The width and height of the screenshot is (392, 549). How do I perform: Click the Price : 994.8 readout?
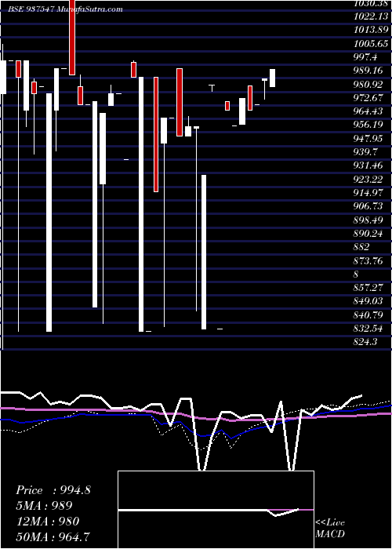pos(53,490)
